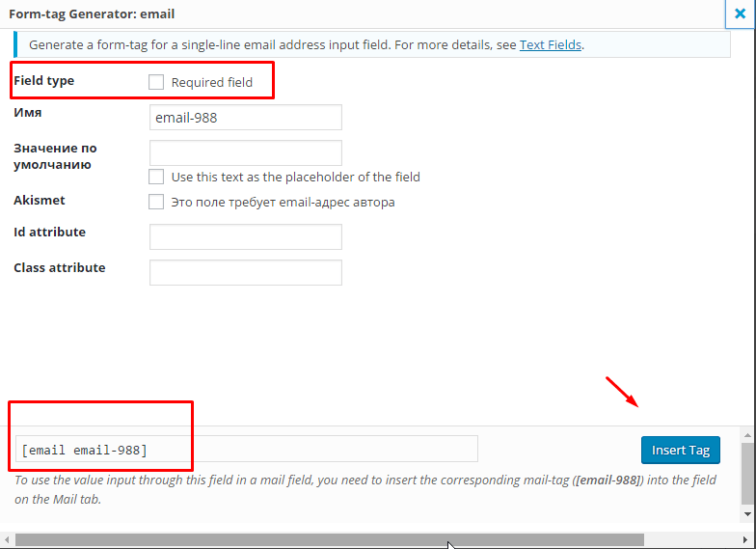Check 'Use this text as the placeholder'
The image size is (756, 549).
coord(156,177)
